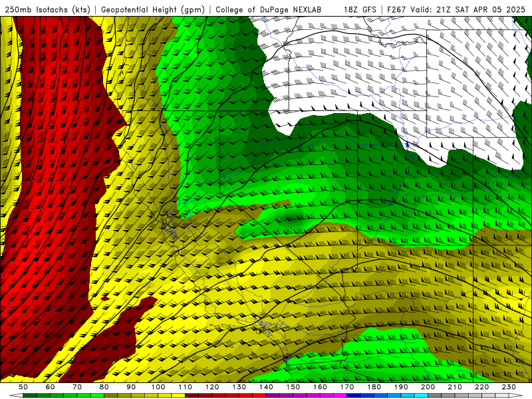Click the "College of DuPage NEXLAB" header text

pyautogui.click(x=268, y=9)
